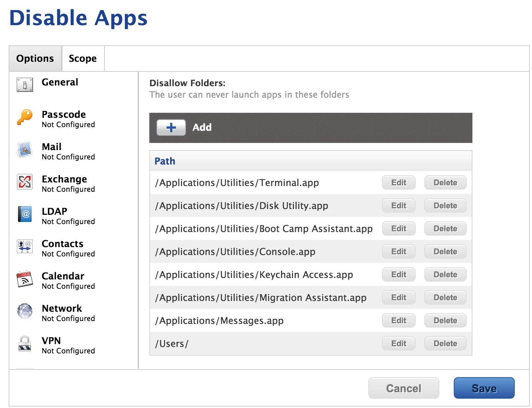The image size is (532, 408).
Task: Delete the Disk Utility.app path
Action: [x=445, y=205]
